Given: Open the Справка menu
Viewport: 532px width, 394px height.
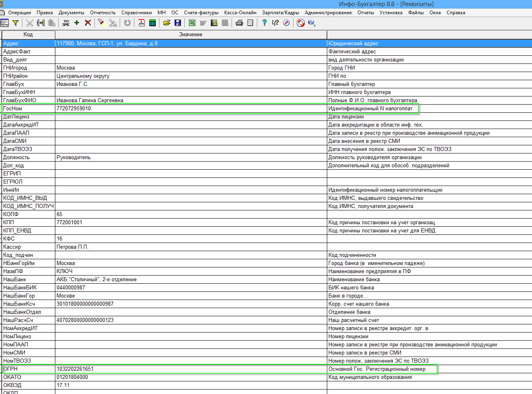Looking at the screenshot, I should click(456, 13).
